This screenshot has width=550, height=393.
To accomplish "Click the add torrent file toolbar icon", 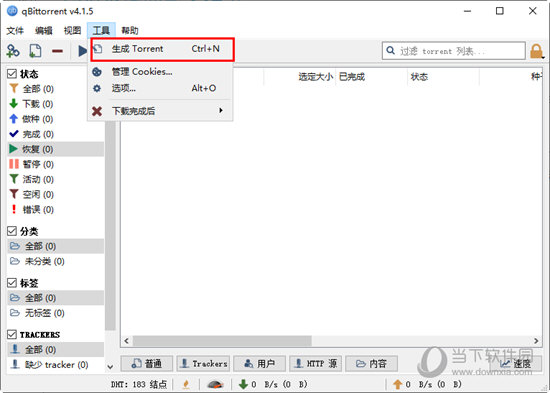I will (x=35, y=51).
